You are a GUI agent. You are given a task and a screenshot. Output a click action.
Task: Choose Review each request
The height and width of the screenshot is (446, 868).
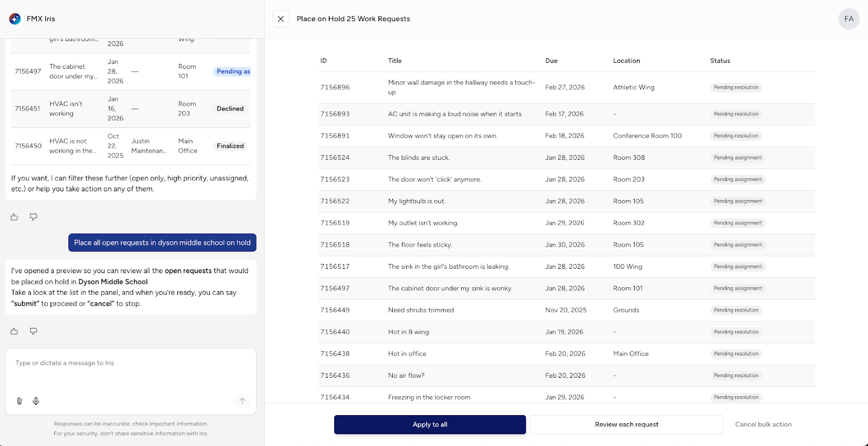(626, 425)
